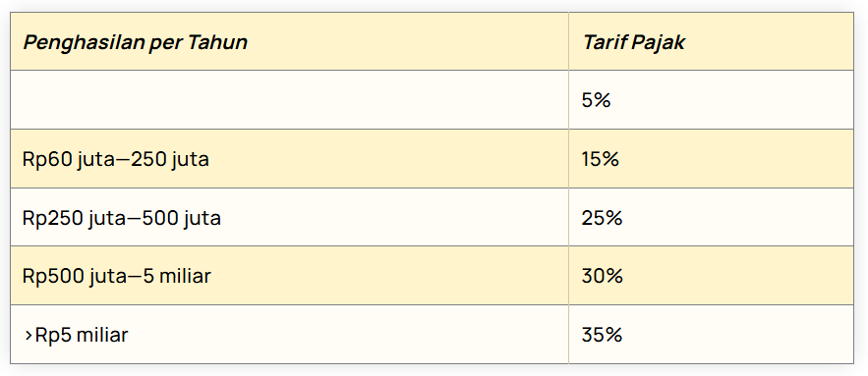Click the text 5 miliar in fourth row

coord(177,276)
